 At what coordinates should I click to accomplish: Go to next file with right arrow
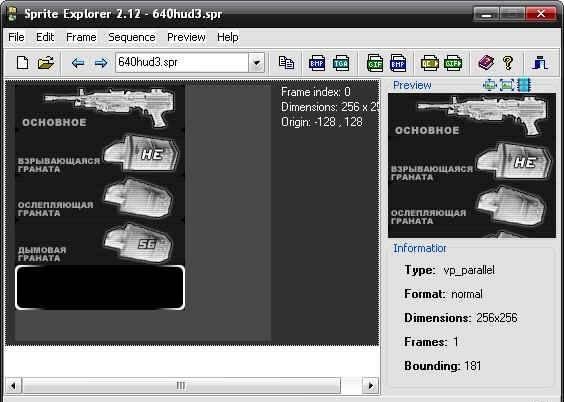(x=101, y=63)
